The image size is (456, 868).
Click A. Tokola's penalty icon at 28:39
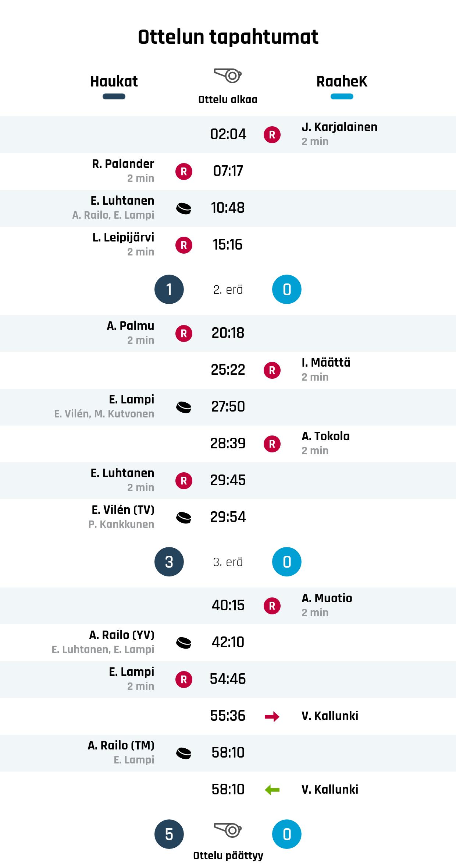(272, 444)
